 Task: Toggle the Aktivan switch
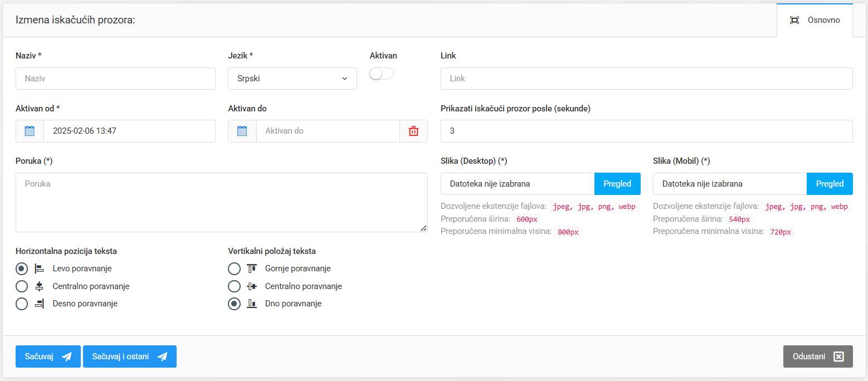pos(382,74)
